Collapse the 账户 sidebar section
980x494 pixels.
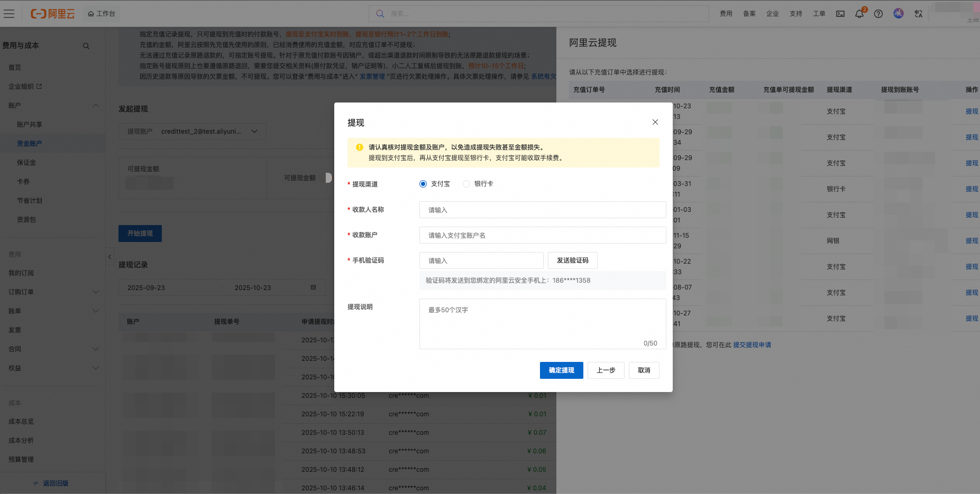(x=96, y=106)
